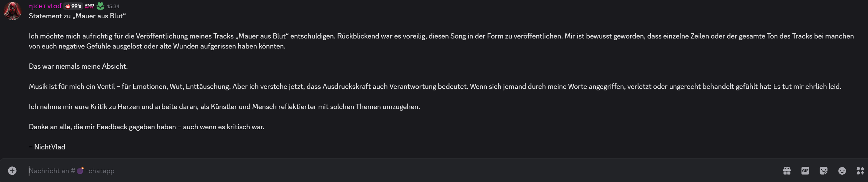
Task: Click the "Statement zu Mauer aus Blut" heading line
Action: point(77,16)
